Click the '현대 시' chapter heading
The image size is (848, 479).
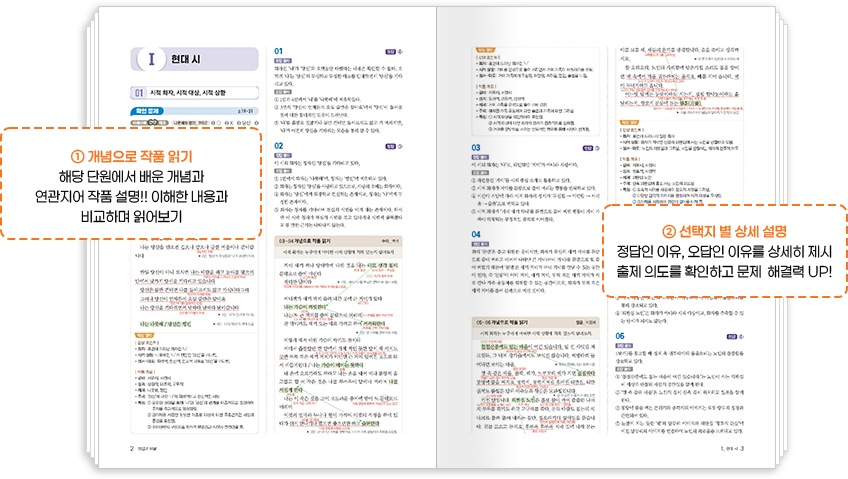[x=186, y=59]
